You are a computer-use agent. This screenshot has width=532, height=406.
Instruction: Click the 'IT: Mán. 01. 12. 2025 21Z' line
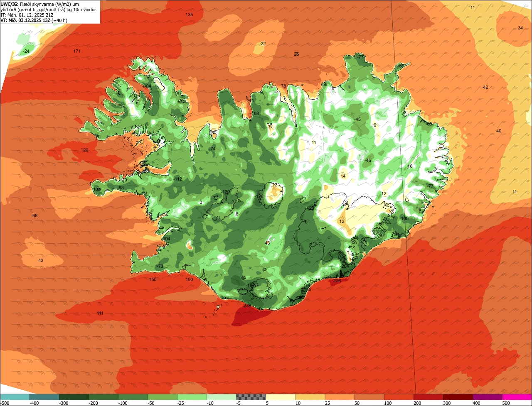[27, 15]
